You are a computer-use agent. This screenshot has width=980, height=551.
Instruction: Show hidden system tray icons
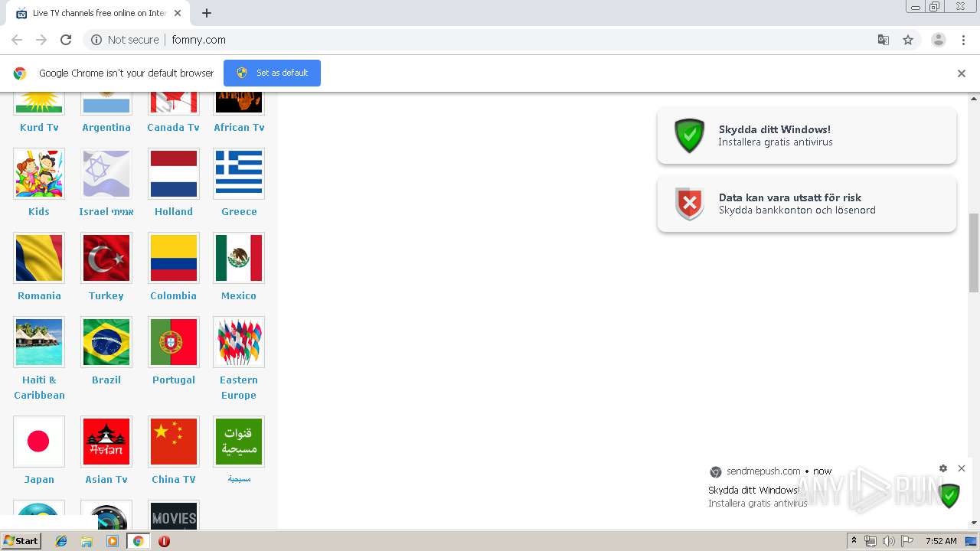[x=854, y=541]
